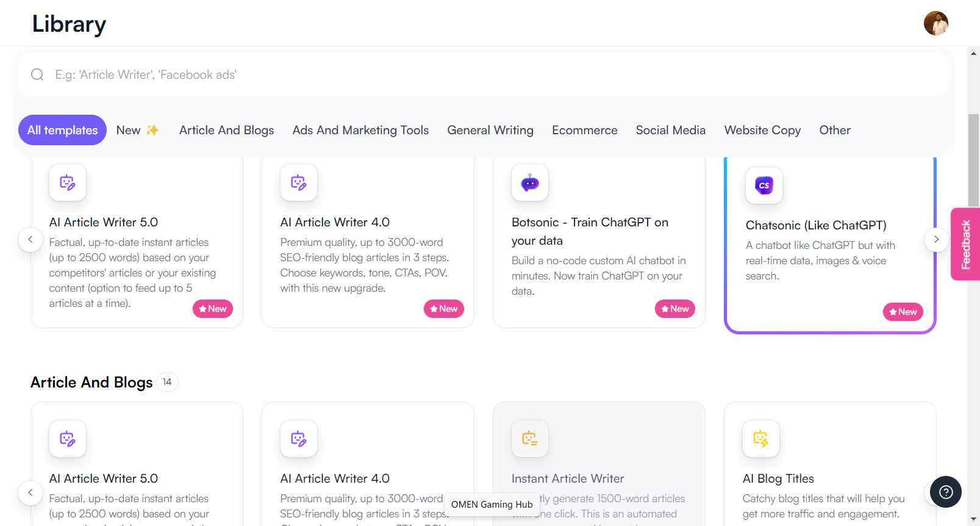Click the AI Blog Titles icon

760,439
